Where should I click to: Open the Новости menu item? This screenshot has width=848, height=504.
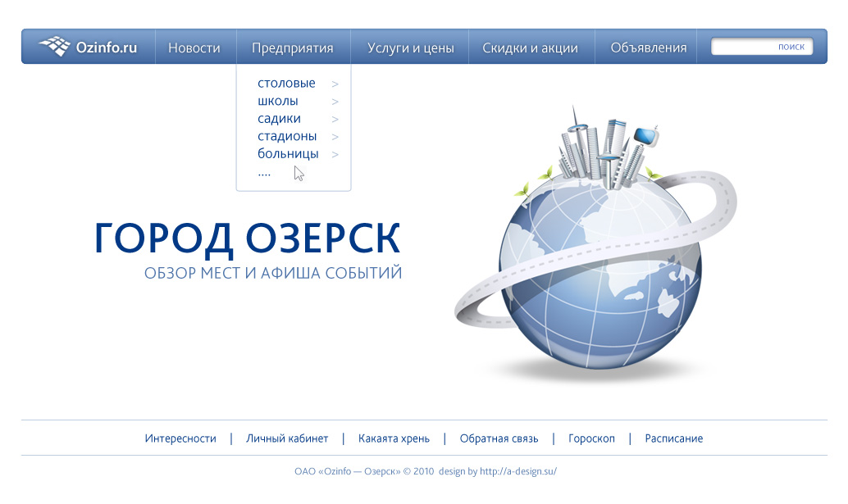194,48
